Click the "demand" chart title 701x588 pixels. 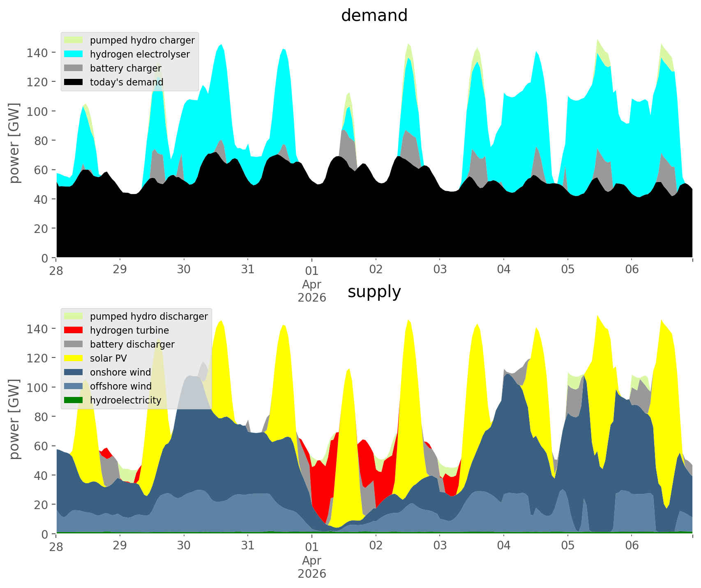pyautogui.click(x=374, y=16)
